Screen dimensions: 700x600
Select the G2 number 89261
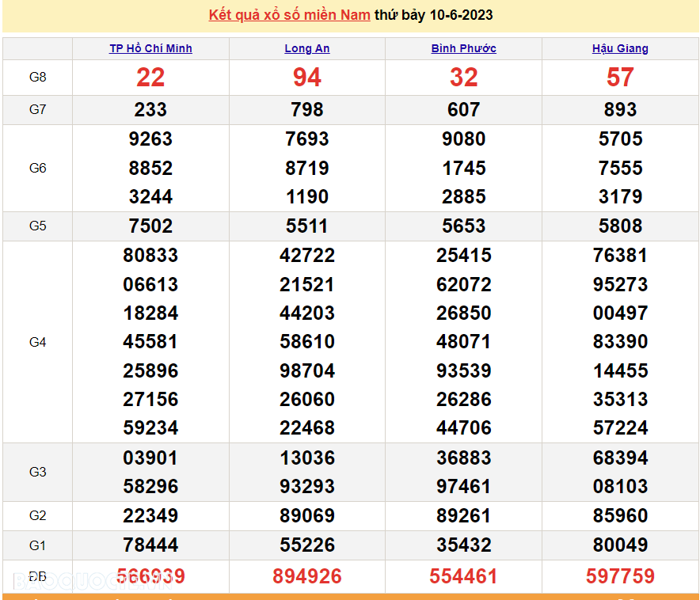tap(463, 516)
